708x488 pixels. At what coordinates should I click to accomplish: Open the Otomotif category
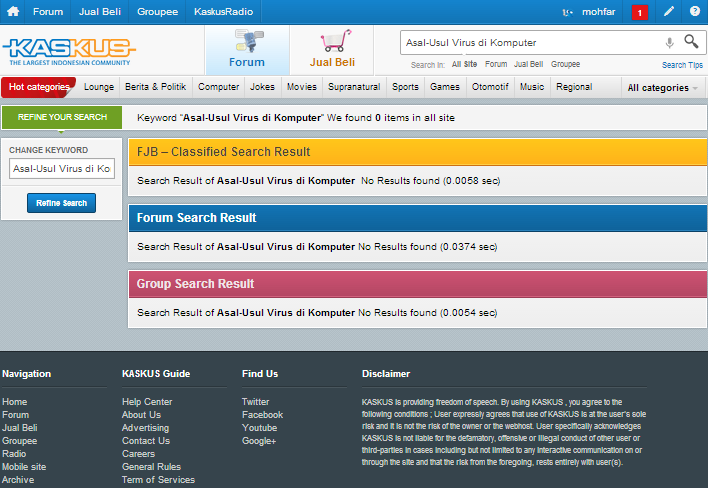click(x=490, y=87)
